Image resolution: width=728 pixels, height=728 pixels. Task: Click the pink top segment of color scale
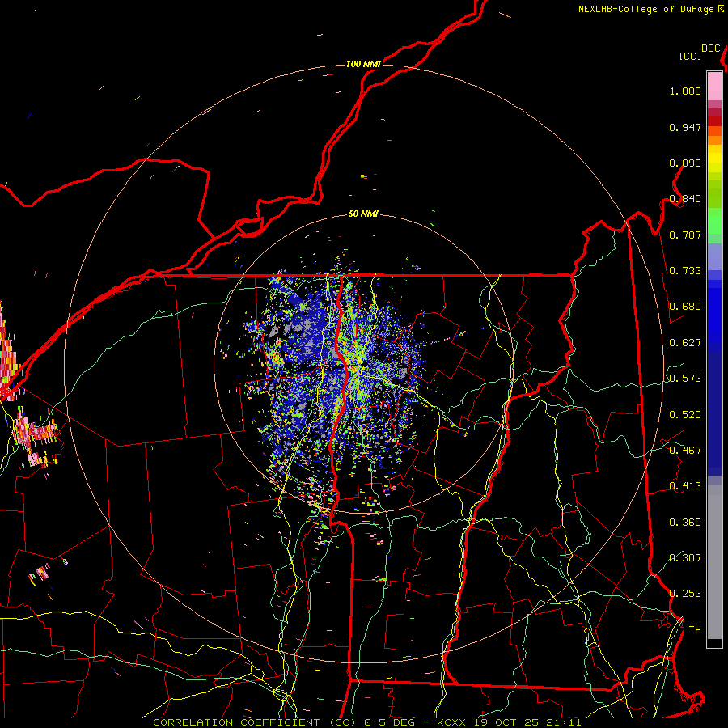coord(714,86)
